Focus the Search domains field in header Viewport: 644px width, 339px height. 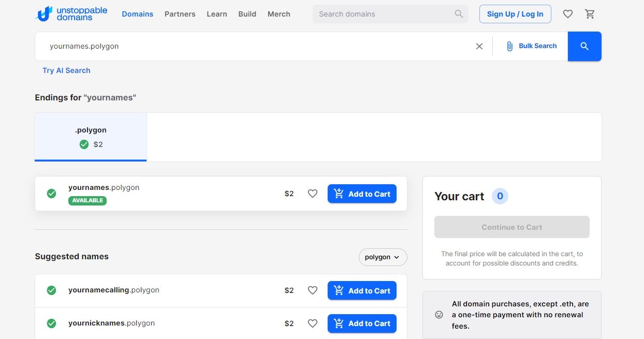(390, 14)
